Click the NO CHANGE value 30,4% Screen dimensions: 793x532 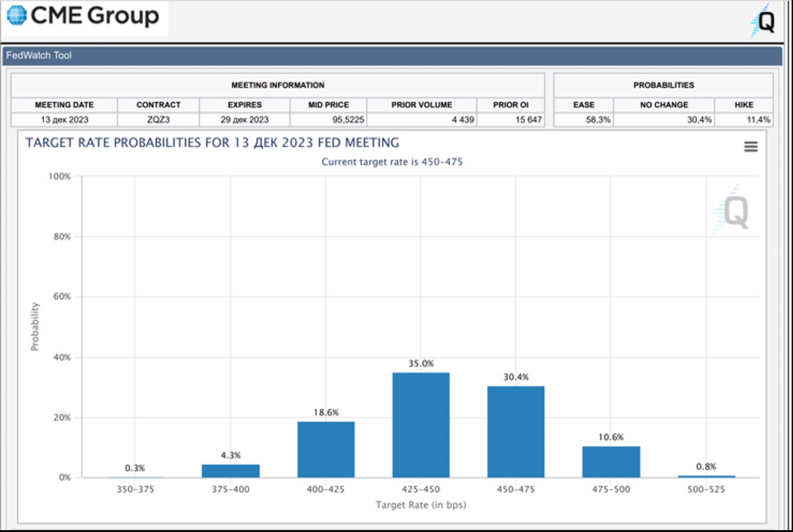(699, 120)
